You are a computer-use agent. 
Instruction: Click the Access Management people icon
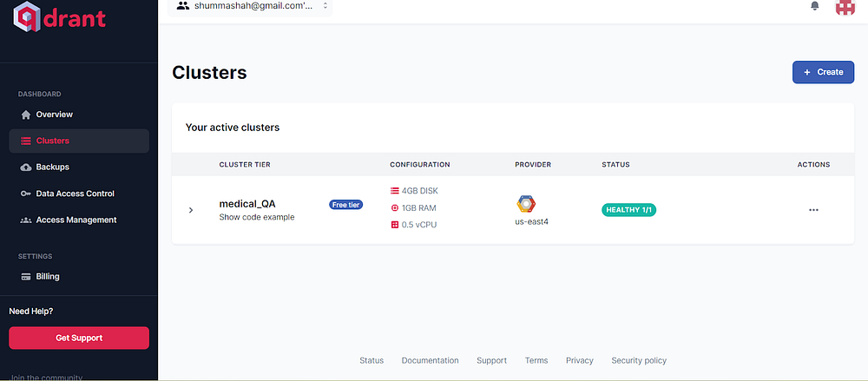[26, 220]
